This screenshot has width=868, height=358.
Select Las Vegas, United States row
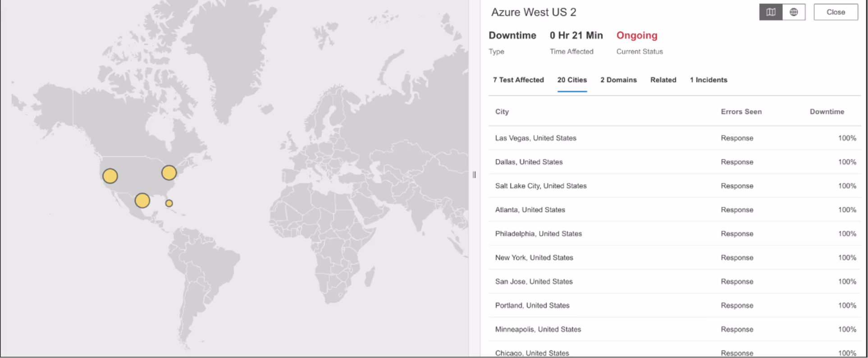[675, 138]
